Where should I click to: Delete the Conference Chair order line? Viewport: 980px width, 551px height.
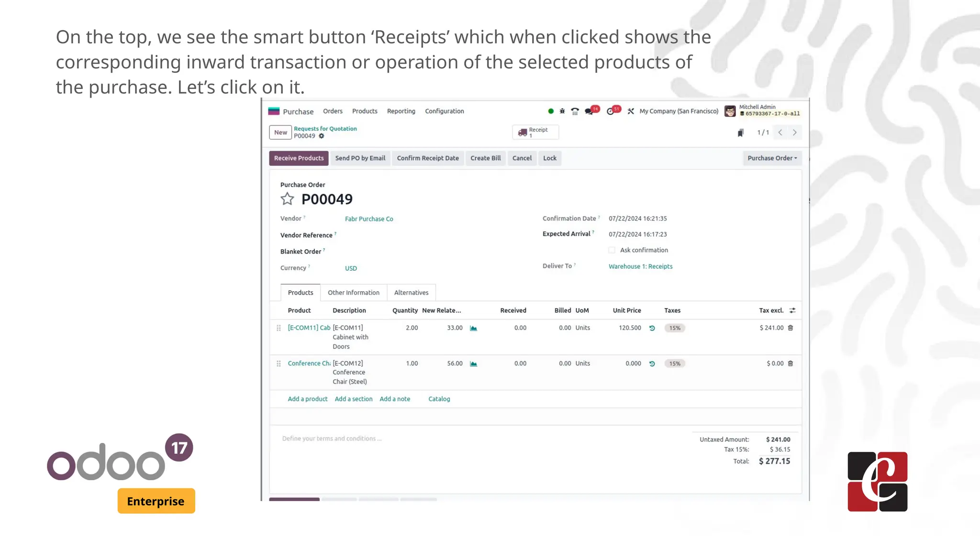click(x=791, y=364)
